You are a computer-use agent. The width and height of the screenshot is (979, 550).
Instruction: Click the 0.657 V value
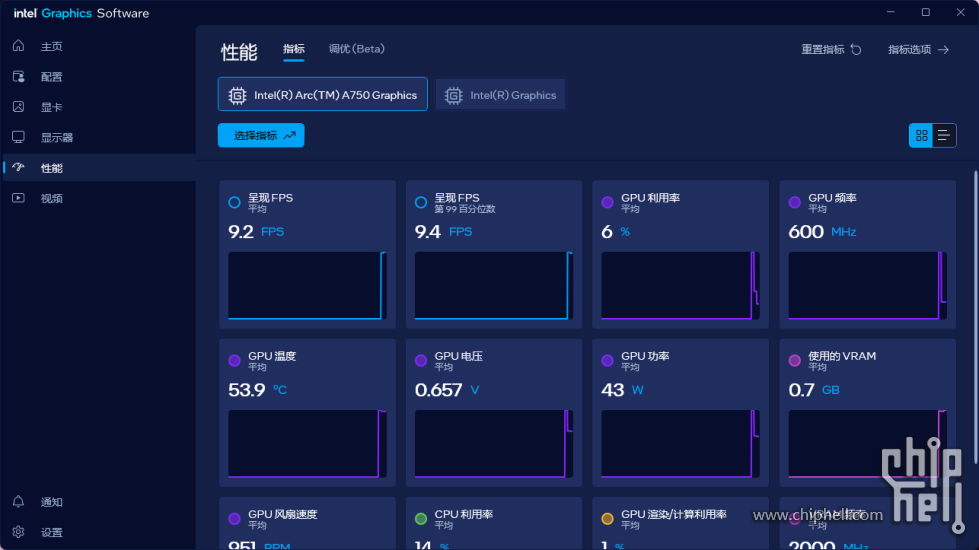[447, 390]
